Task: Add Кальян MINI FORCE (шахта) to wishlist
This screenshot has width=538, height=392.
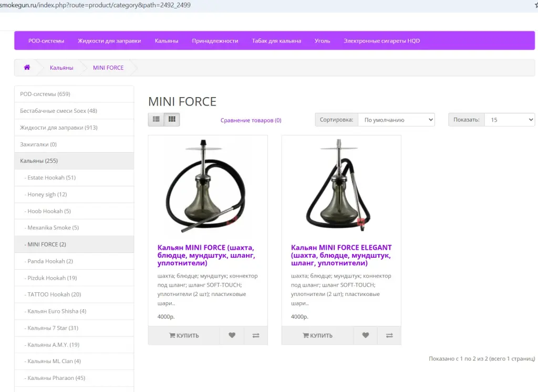Action: coord(232,335)
